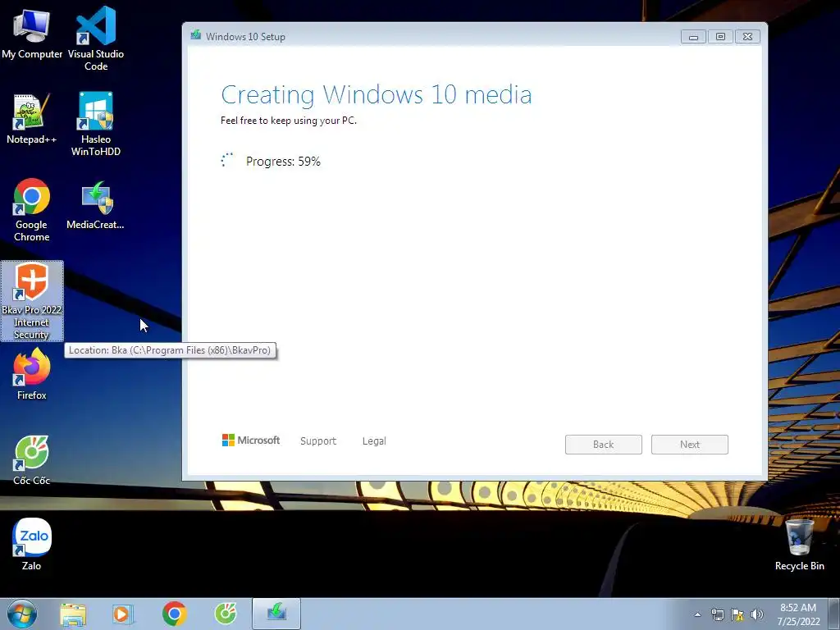This screenshot has width=840, height=630.
Task: Launch Hasleo WinToHDD shortcut
Action: [x=96, y=123]
